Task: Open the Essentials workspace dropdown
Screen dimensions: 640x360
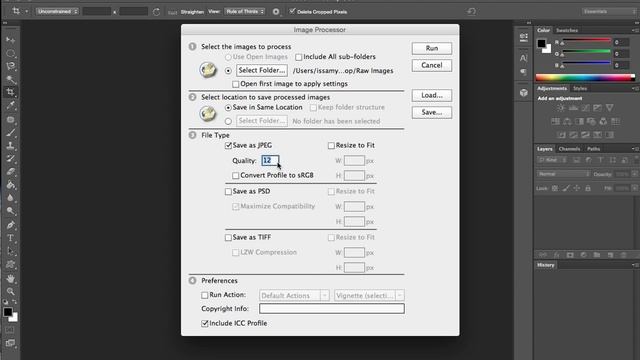Action: (609, 11)
